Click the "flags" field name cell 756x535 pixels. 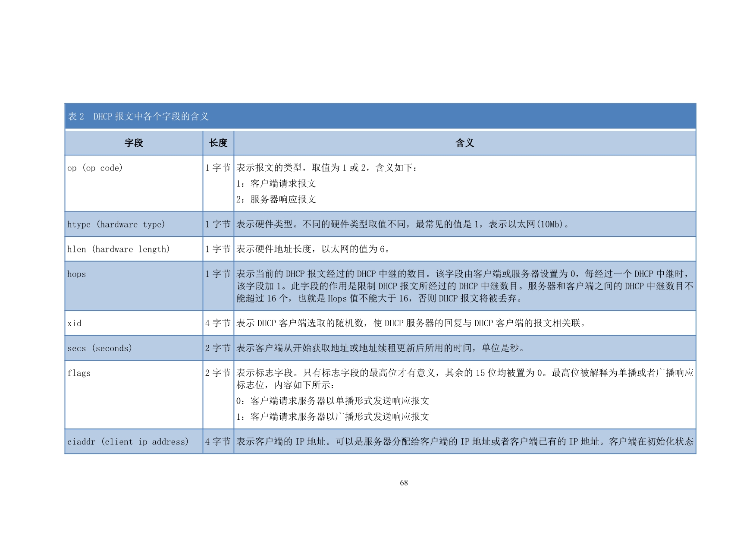pyautogui.click(x=79, y=373)
